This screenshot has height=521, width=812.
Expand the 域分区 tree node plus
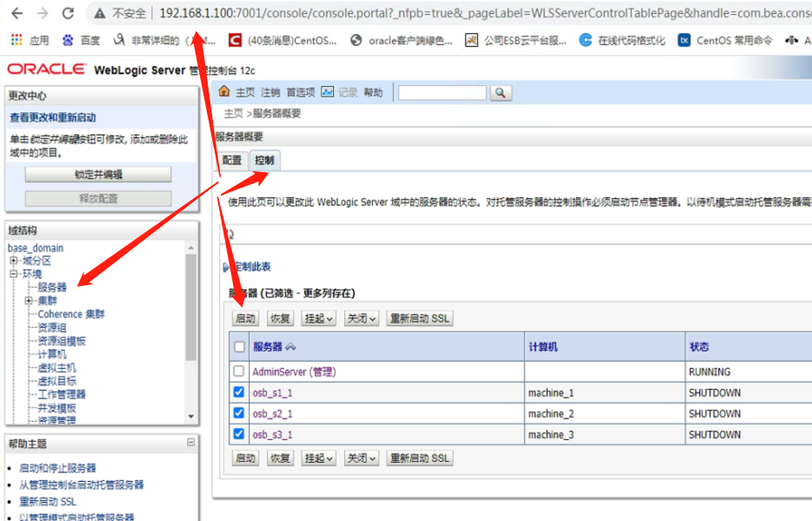tap(13, 261)
